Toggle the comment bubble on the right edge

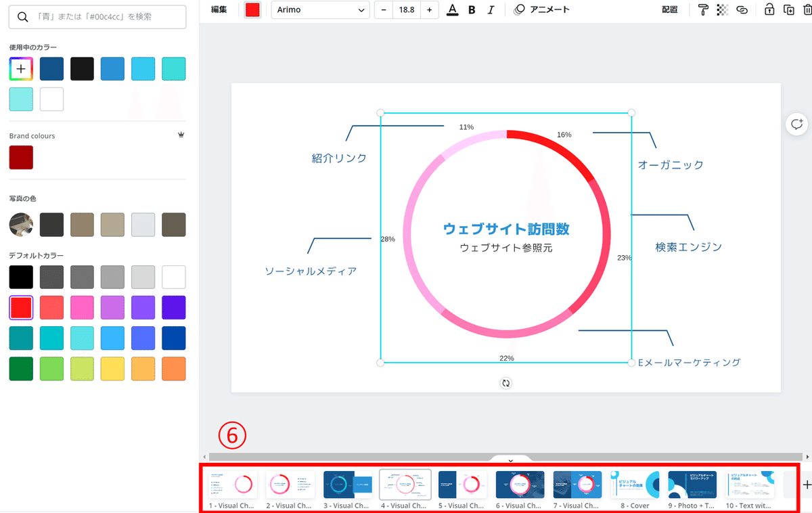point(796,125)
